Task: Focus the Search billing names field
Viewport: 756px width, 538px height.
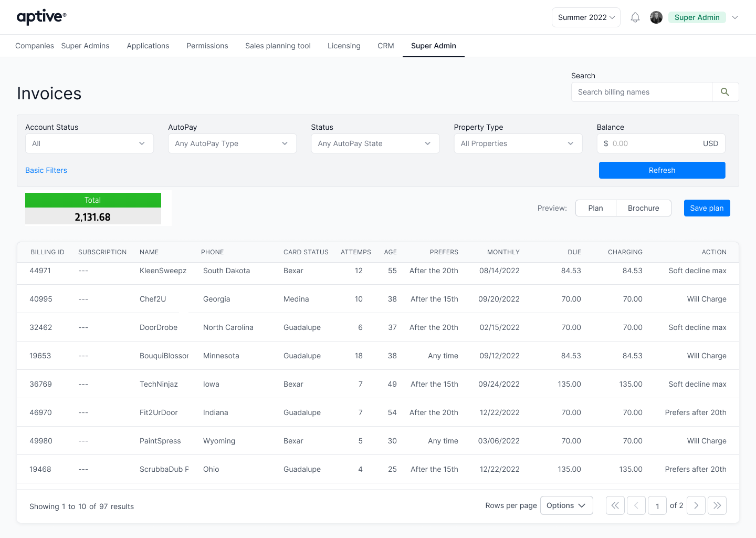Action: pos(642,92)
